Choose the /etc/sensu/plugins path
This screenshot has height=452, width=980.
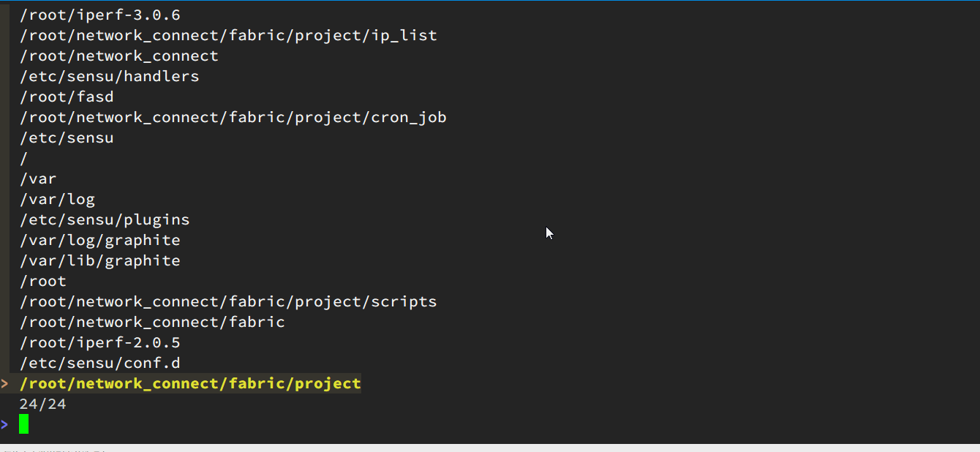coord(105,219)
